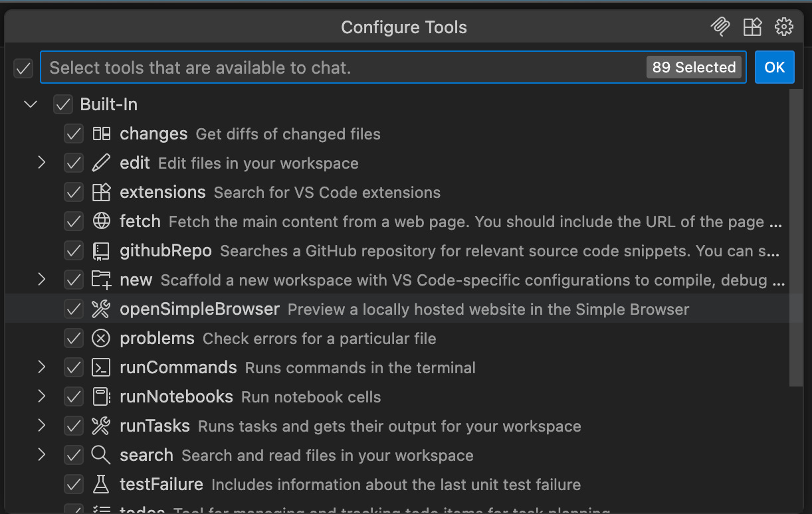Toggle the select-all checkbox beside search field
This screenshot has height=514, width=812.
pos(23,68)
